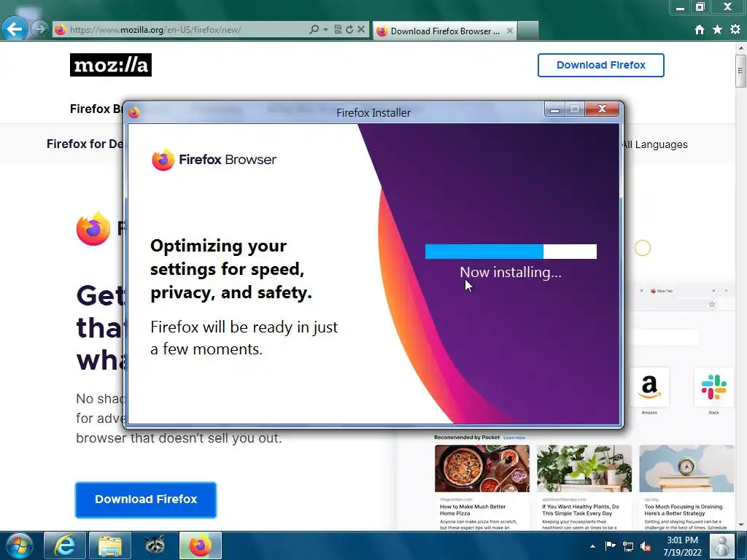The width and height of the screenshot is (747, 560).
Task: Refresh the page with the reload icon
Action: (349, 29)
